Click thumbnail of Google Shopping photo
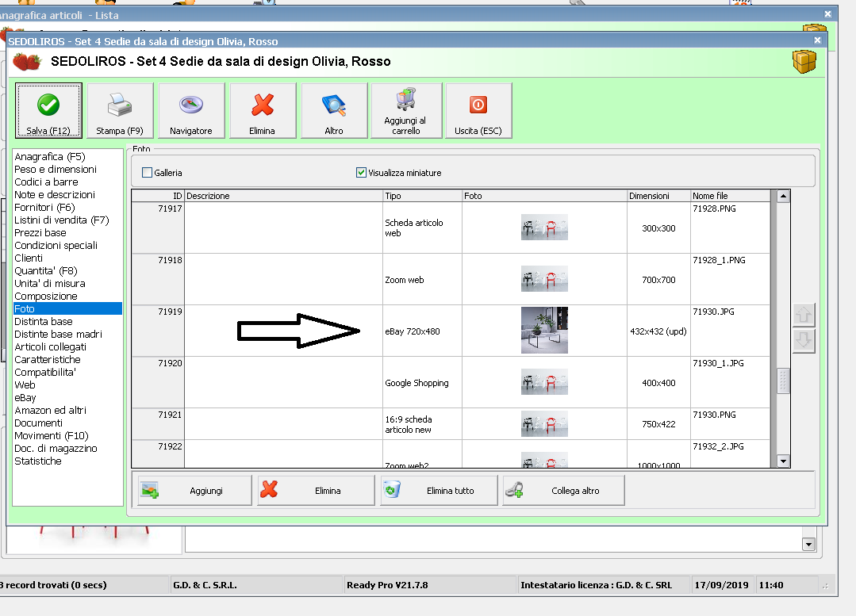Viewport: 856px width, 616px height. pos(544,382)
